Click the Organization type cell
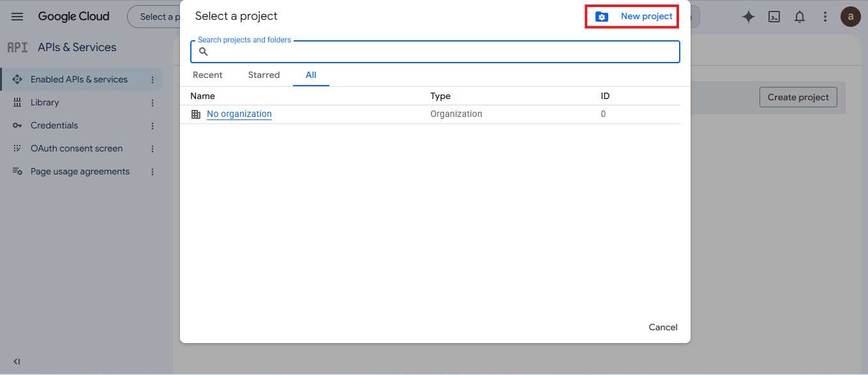Screen dimensions: 868x375 [456, 114]
